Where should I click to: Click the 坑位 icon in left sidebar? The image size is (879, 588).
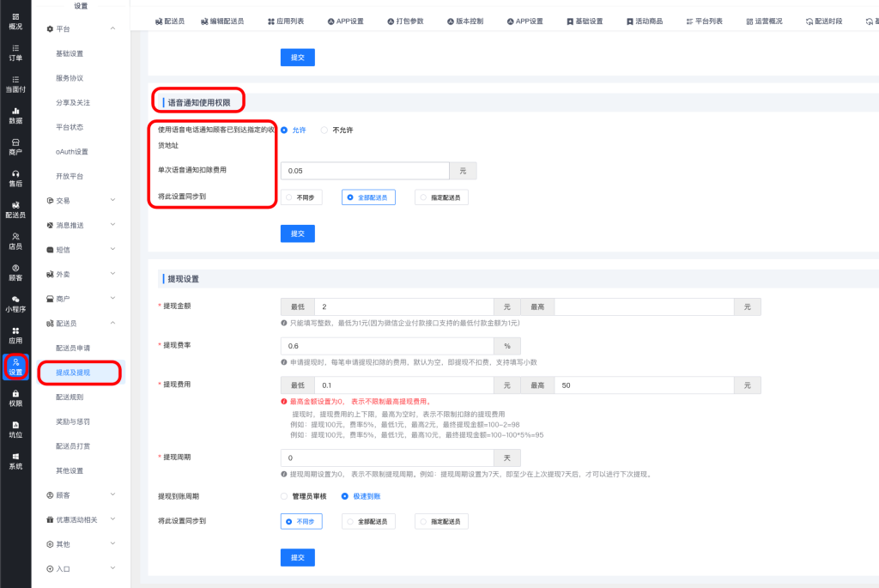(15, 428)
